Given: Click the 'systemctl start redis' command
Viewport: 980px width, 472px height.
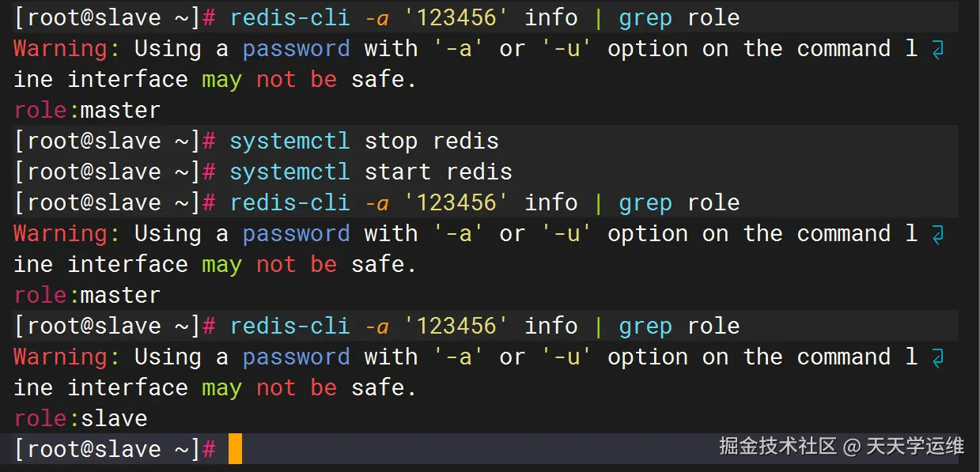Looking at the screenshot, I should tap(370, 172).
